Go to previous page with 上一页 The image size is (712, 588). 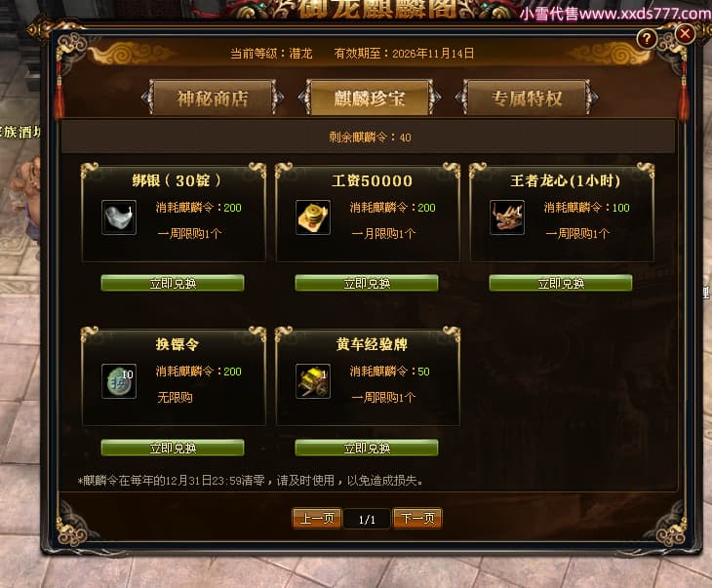317,518
